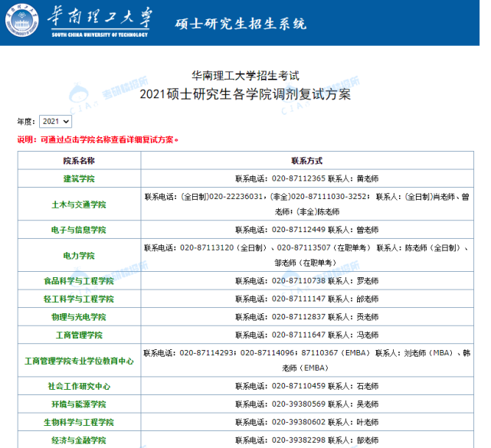Click the 硕士研究生招生系统 banner title
491x448 pixels.
[x=241, y=24]
